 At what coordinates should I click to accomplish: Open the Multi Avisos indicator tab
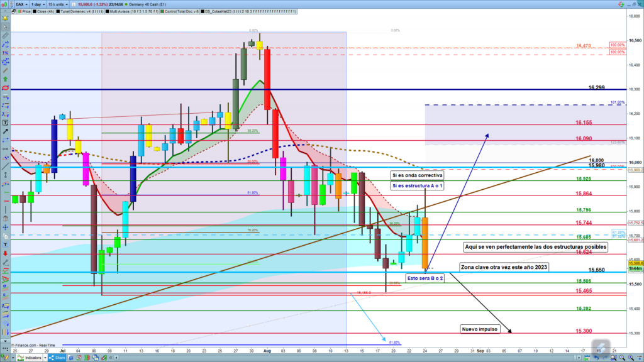pos(133,11)
